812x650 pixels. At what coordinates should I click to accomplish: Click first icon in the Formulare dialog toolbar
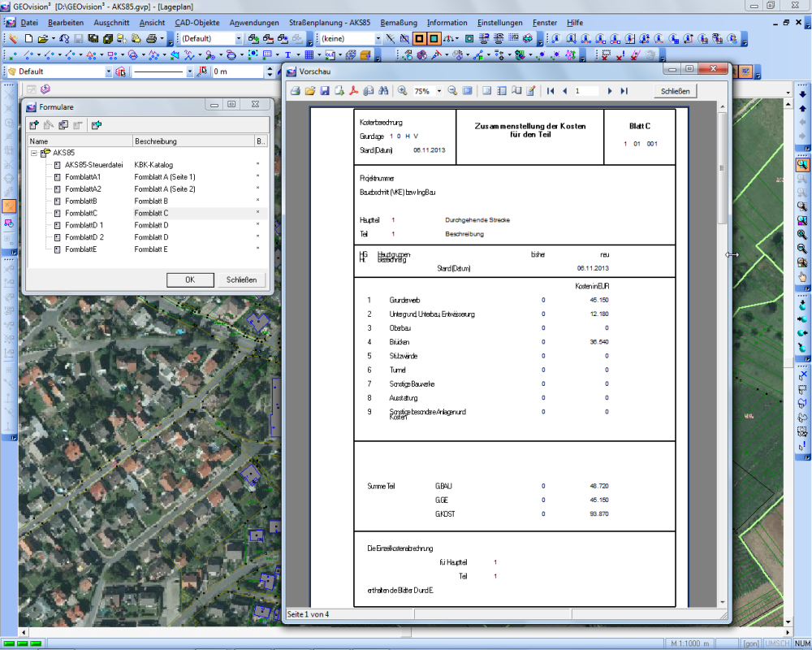pos(34,125)
